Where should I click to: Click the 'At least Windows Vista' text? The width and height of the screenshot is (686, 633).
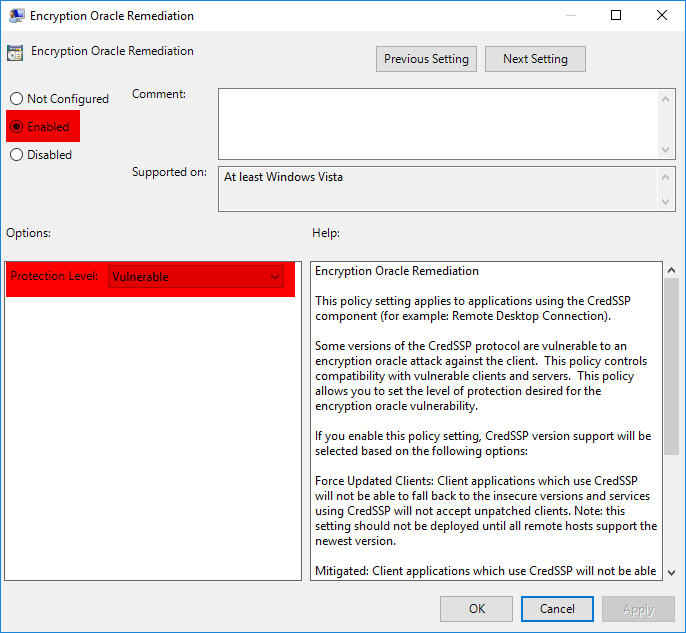[283, 177]
